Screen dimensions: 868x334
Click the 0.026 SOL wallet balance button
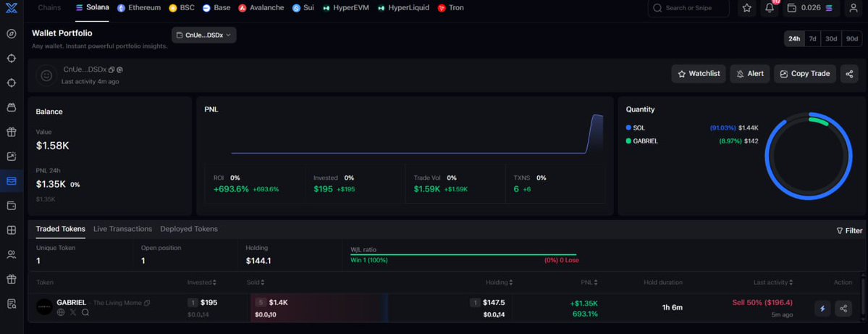coord(811,8)
